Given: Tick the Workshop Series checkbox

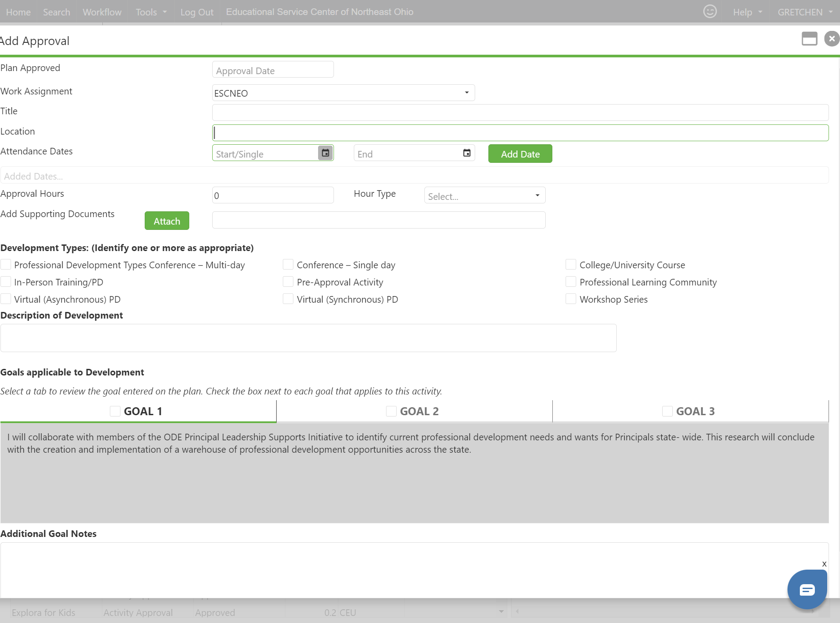Looking at the screenshot, I should (570, 299).
